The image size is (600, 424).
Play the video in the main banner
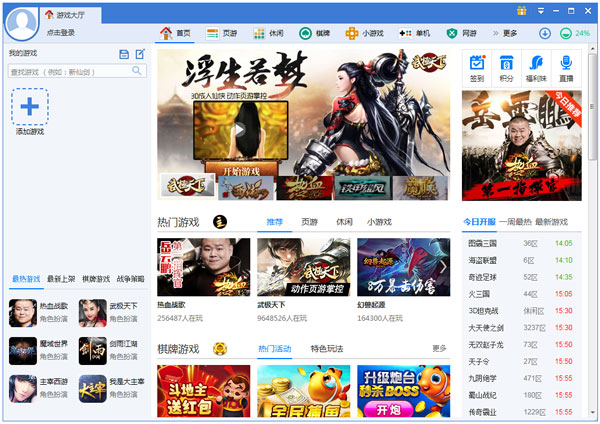pos(240,129)
